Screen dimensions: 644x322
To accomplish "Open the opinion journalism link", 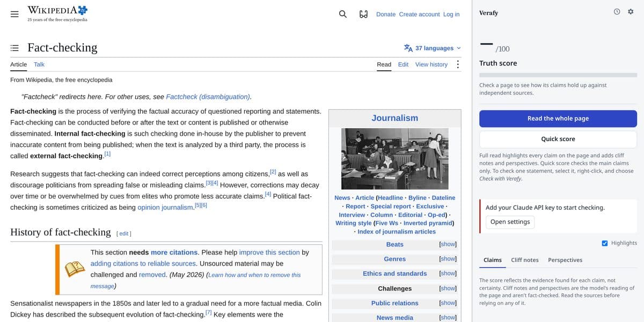I will pos(165,207).
